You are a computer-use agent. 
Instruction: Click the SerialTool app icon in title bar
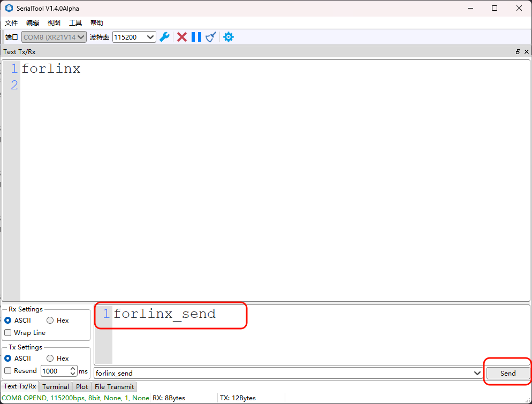9,9
